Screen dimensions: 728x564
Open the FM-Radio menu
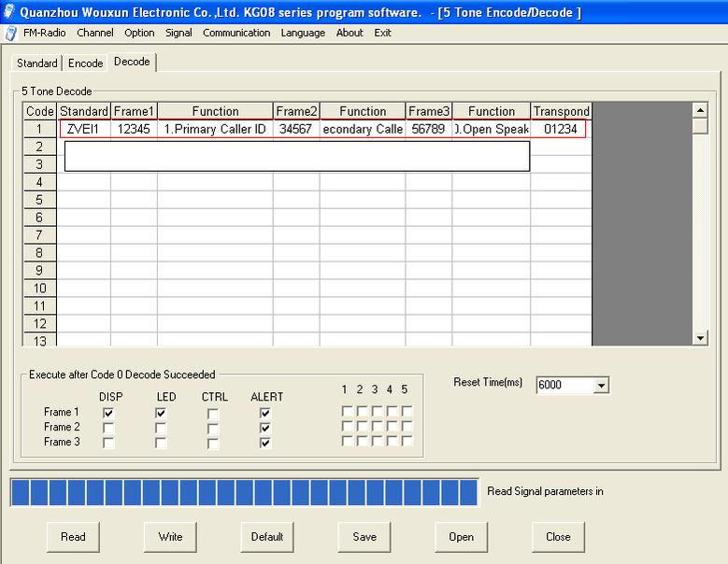click(x=46, y=33)
